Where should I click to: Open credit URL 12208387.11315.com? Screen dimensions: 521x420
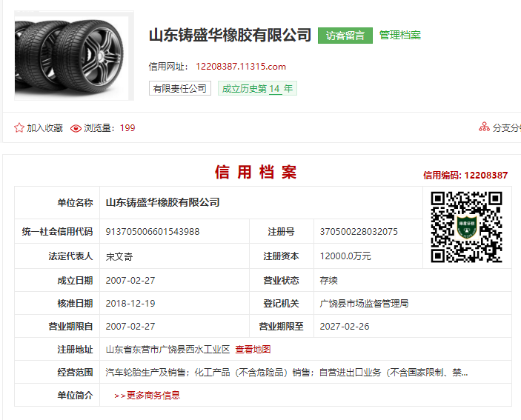click(x=241, y=67)
